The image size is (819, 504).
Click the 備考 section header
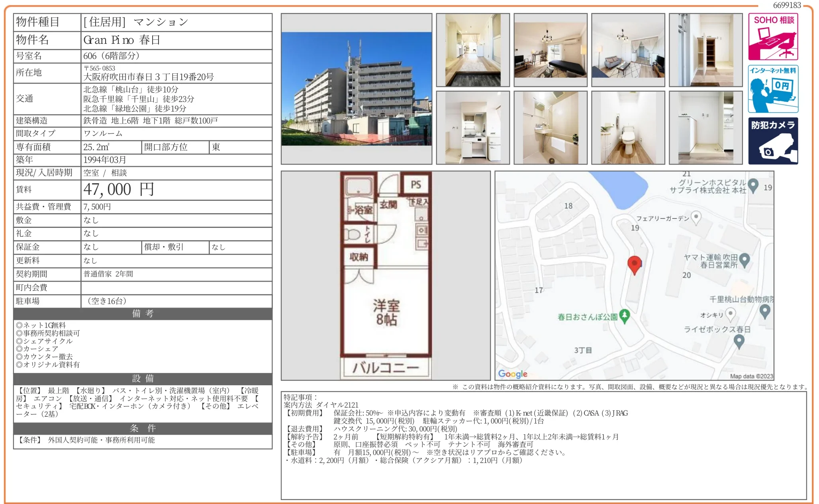[x=143, y=314]
